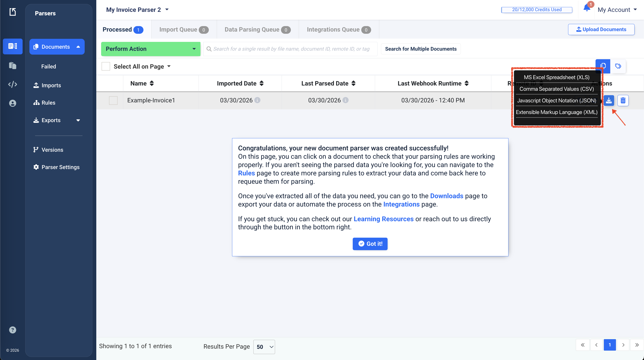
Task: Sort by Name column arrows
Action: (x=152, y=84)
